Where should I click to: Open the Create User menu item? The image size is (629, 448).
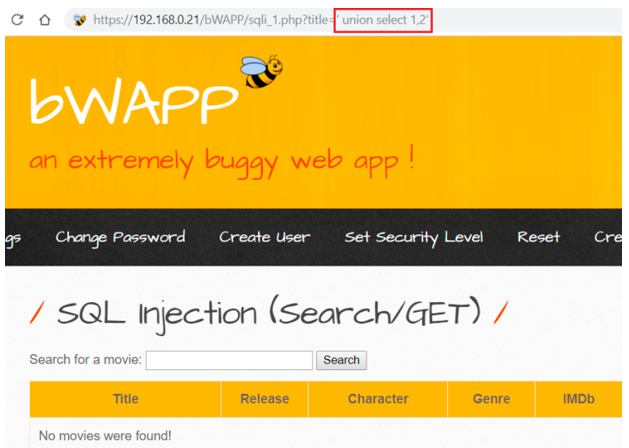coord(264,237)
